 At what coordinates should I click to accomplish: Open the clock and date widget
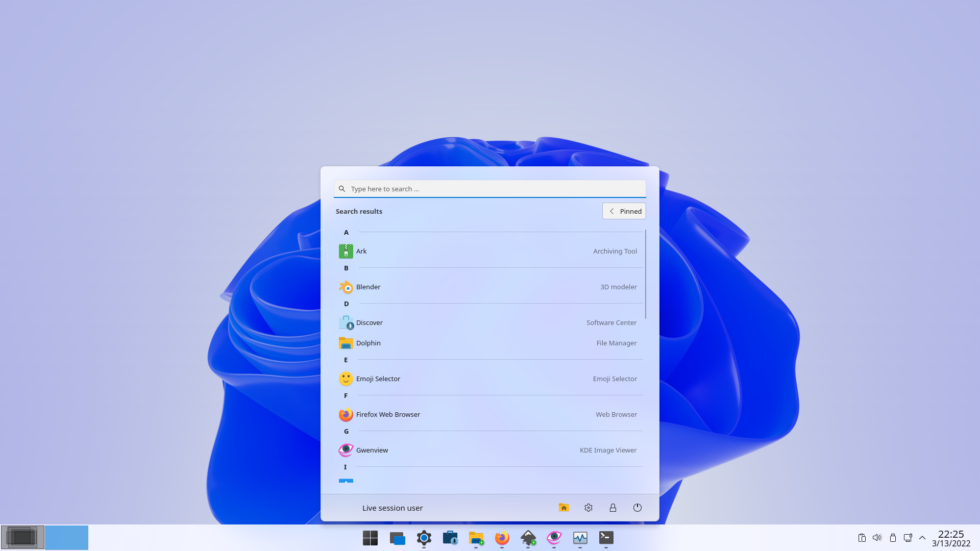pos(951,538)
